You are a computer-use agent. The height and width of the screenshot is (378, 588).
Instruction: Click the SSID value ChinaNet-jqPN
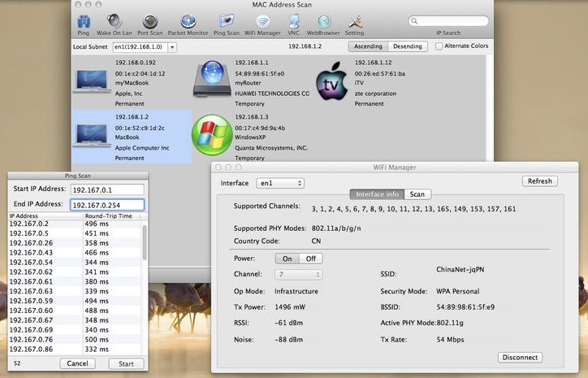pos(460,270)
